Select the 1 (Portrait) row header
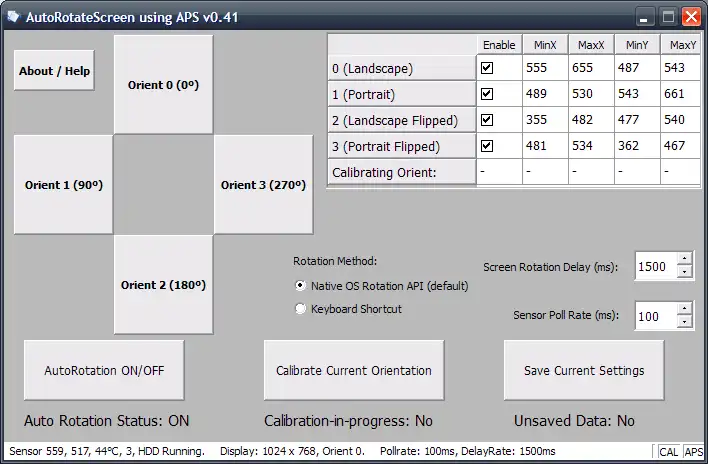Viewport: 708px width, 464px height. pyautogui.click(x=402, y=94)
